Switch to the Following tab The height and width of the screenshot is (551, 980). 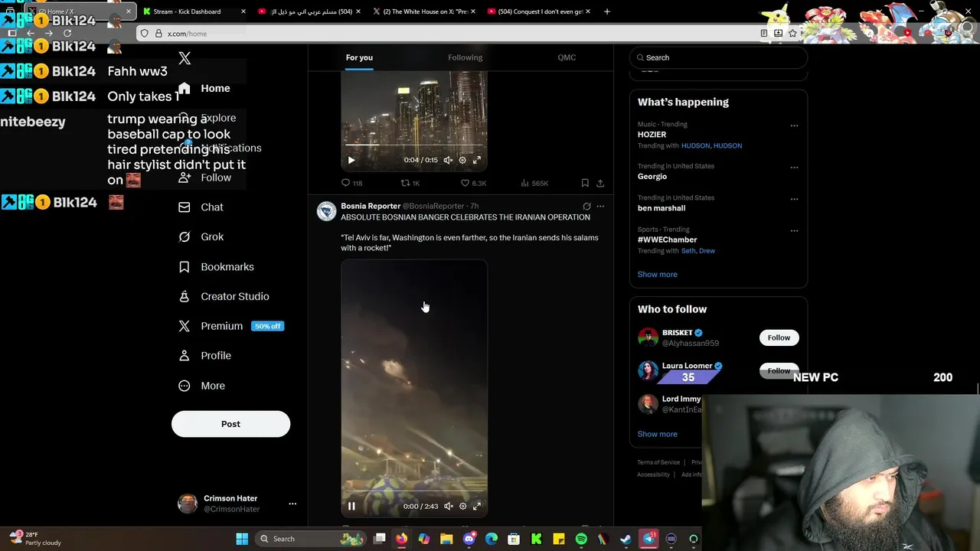pos(465,57)
